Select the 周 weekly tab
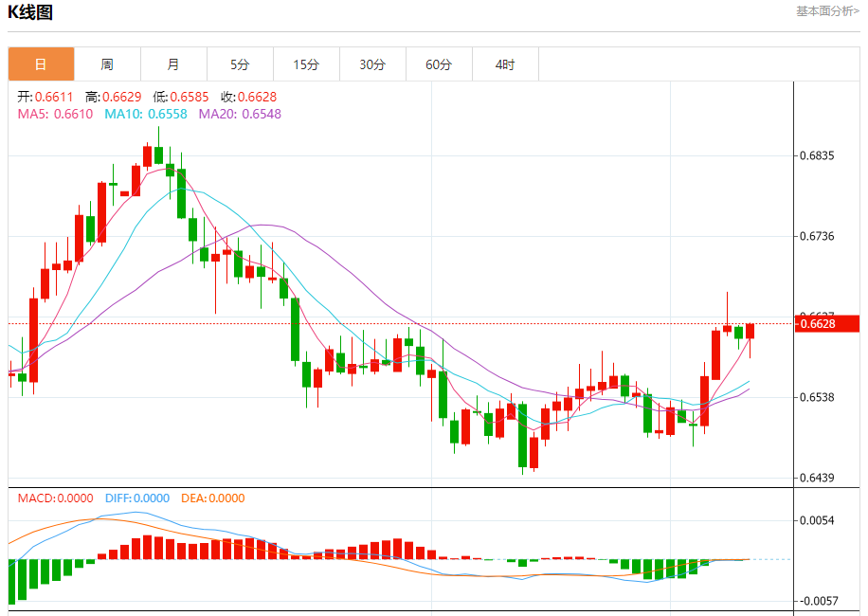Screen dimensions: 868x616 tap(107, 65)
